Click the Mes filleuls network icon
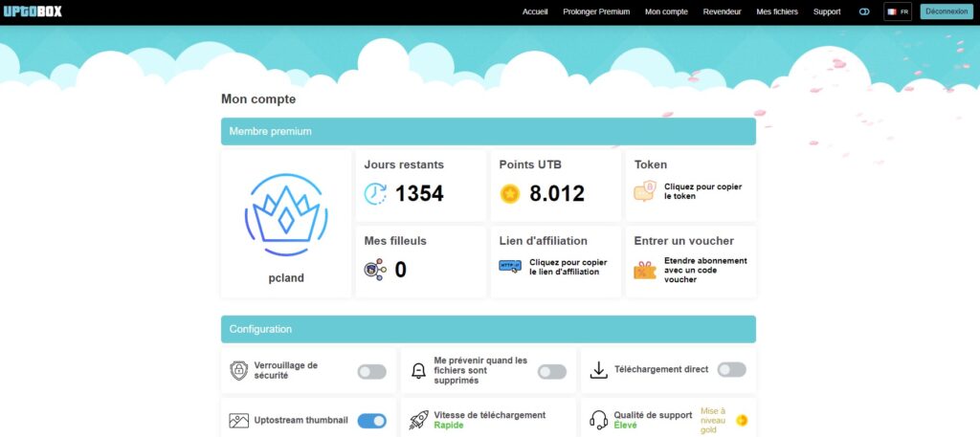Viewport: 980px width, 437px height. (375, 270)
